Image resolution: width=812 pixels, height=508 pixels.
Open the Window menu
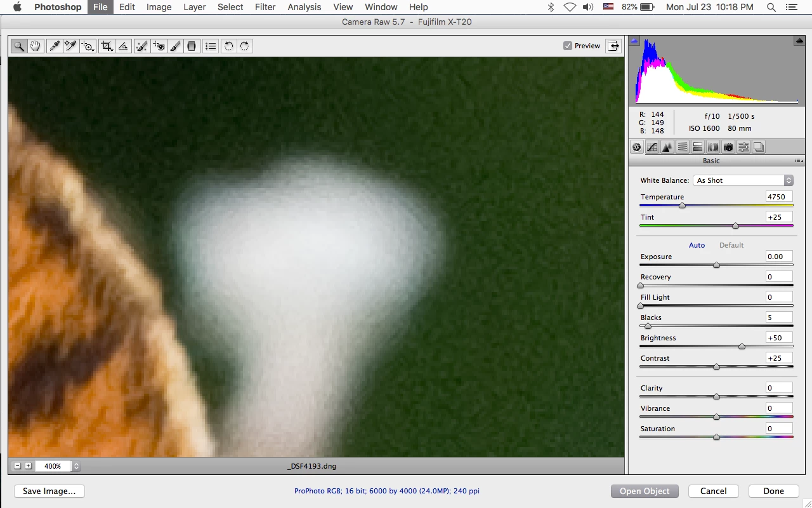(x=381, y=7)
